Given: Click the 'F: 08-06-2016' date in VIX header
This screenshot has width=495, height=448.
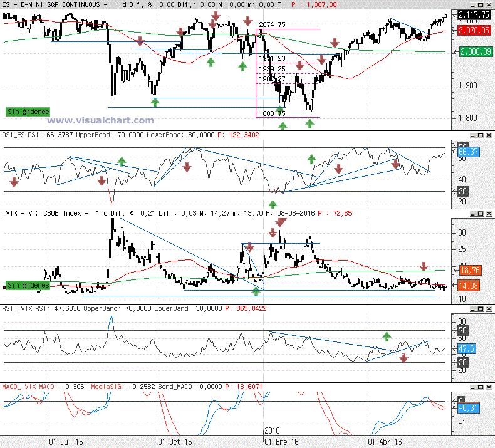Looking at the screenshot, I should point(290,213).
